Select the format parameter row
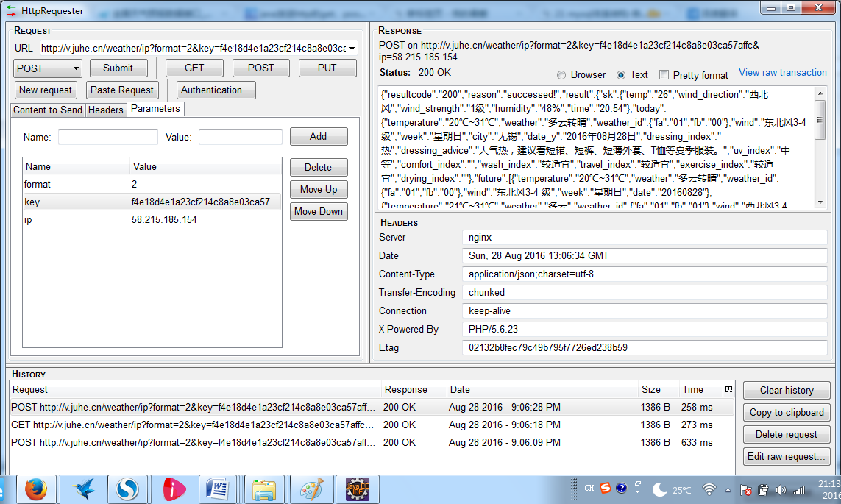Image resolution: width=841 pixels, height=504 pixels. click(152, 184)
